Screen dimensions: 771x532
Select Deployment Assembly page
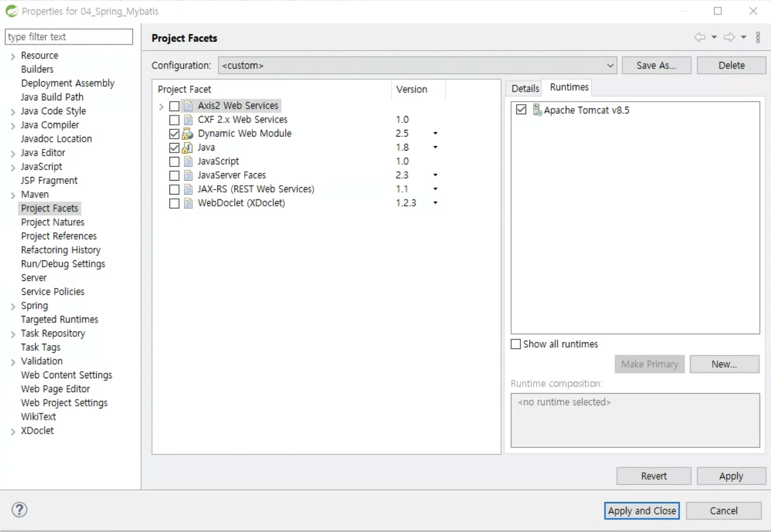coord(68,83)
